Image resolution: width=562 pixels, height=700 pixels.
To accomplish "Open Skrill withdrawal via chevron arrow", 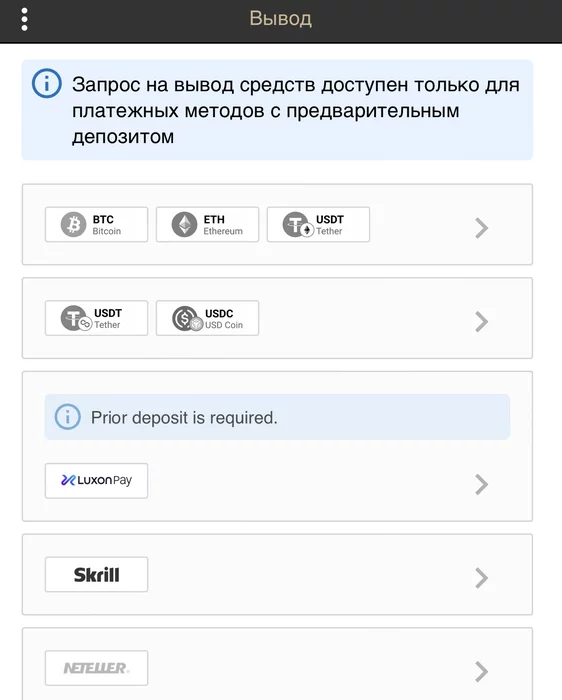I will (x=481, y=578).
